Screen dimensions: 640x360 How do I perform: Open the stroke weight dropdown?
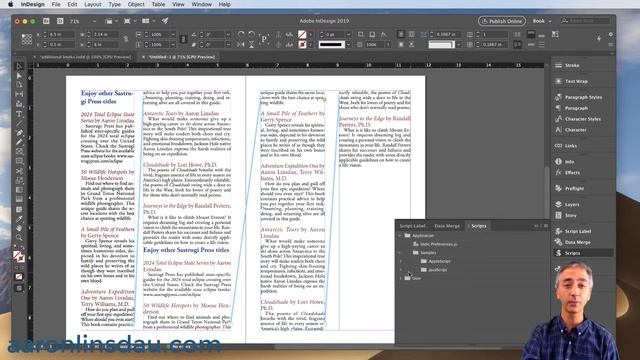[348, 35]
